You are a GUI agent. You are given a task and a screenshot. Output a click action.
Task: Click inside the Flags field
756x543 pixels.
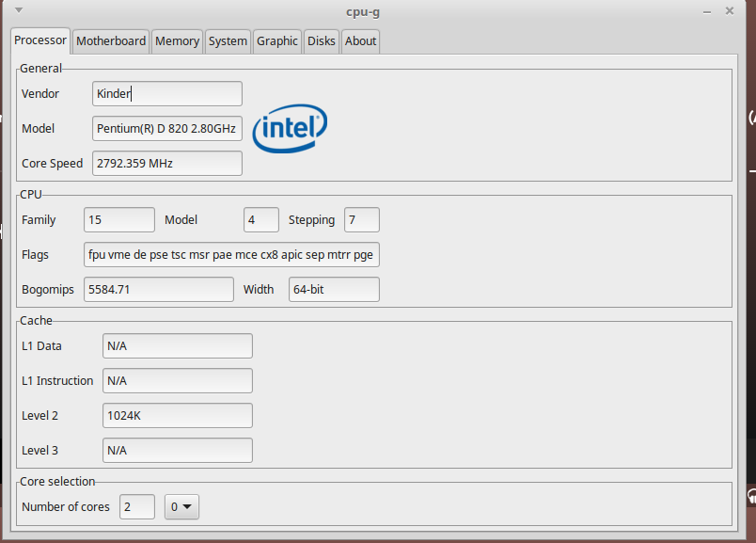(x=231, y=254)
